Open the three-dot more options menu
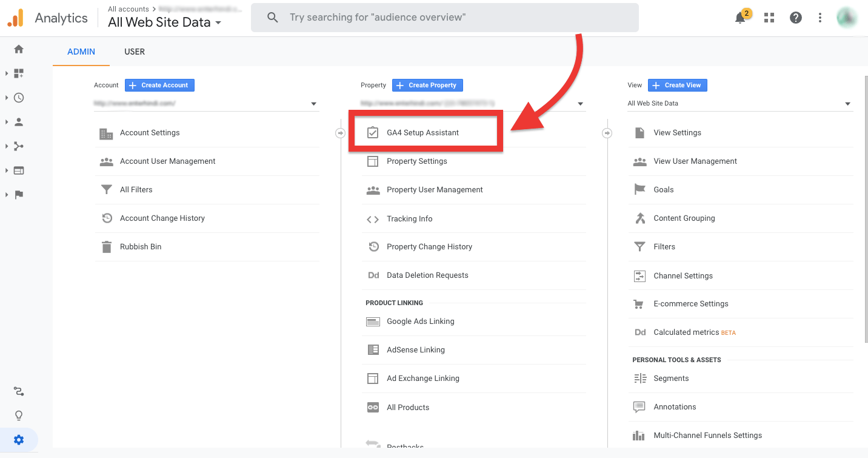 click(820, 18)
